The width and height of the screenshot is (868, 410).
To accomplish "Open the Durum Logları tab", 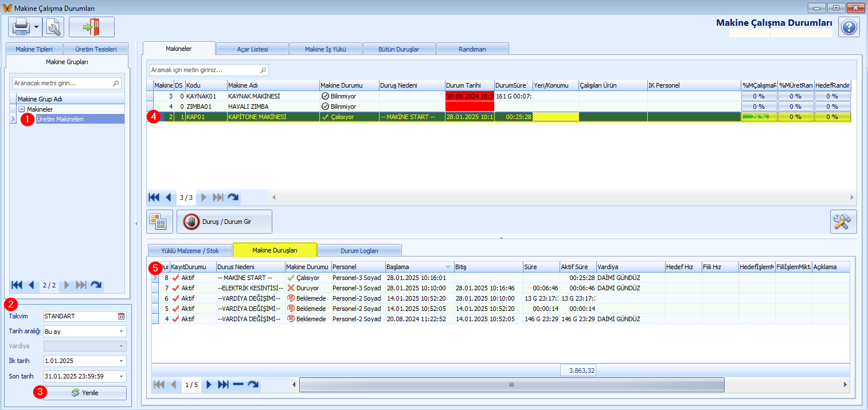I will (x=359, y=250).
